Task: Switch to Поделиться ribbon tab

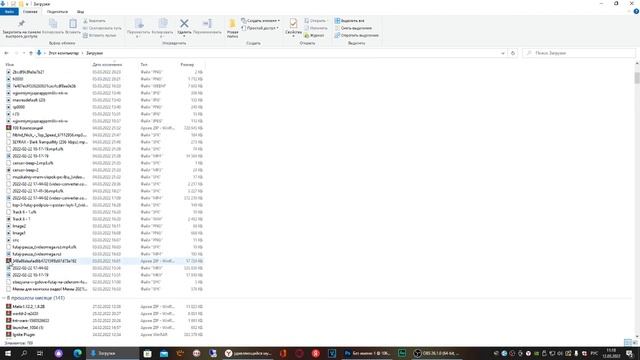Action: (x=57, y=11)
